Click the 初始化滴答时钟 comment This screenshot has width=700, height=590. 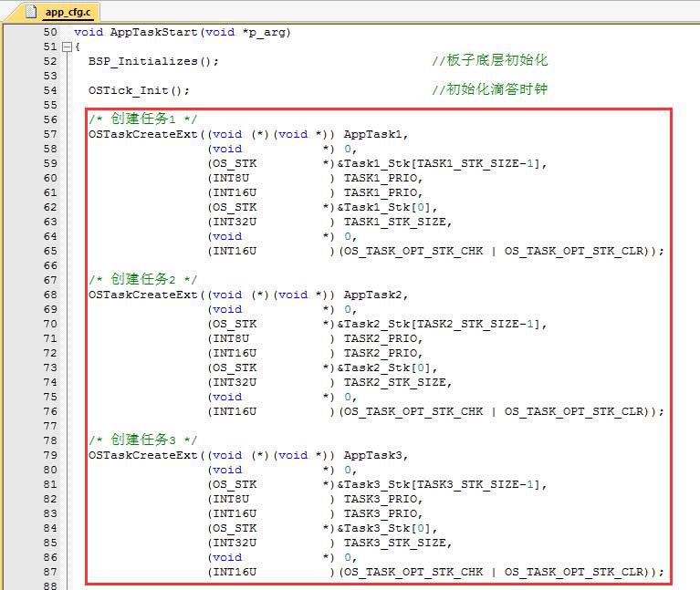[489, 89]
